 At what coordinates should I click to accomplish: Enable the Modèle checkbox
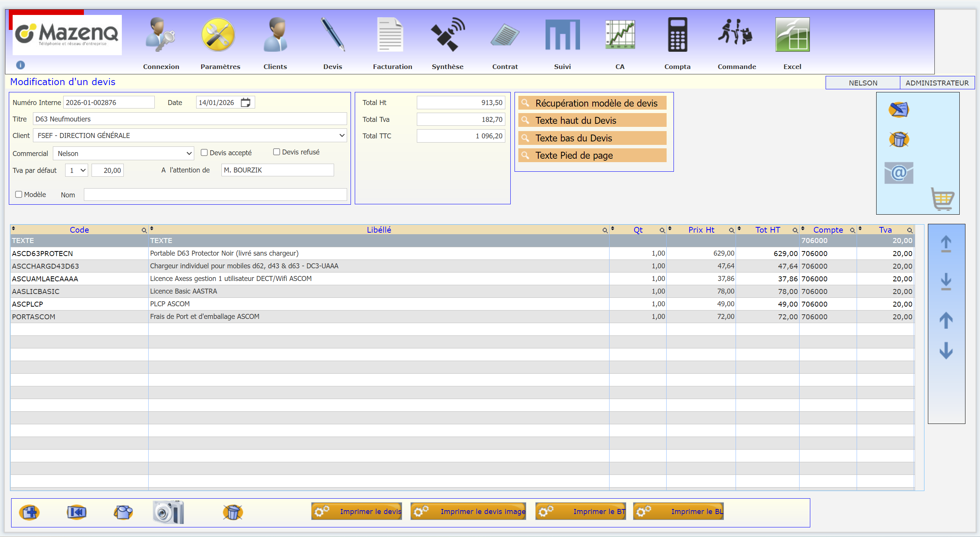point(18,194)
